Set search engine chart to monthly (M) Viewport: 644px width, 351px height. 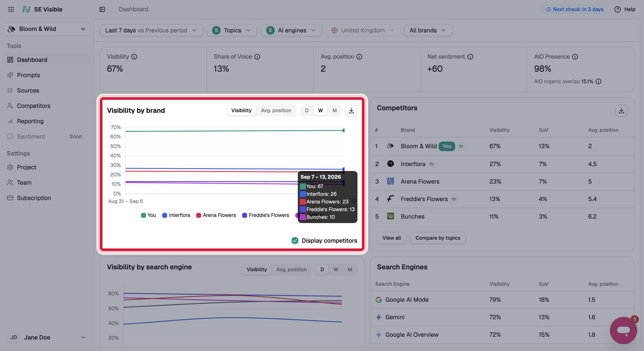point(350,270)
